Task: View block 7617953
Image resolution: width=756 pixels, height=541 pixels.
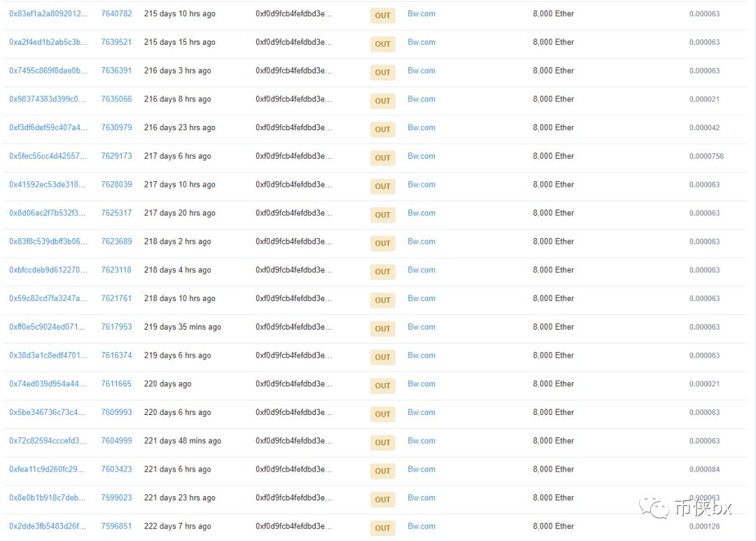Action: (x=116, y=326)
